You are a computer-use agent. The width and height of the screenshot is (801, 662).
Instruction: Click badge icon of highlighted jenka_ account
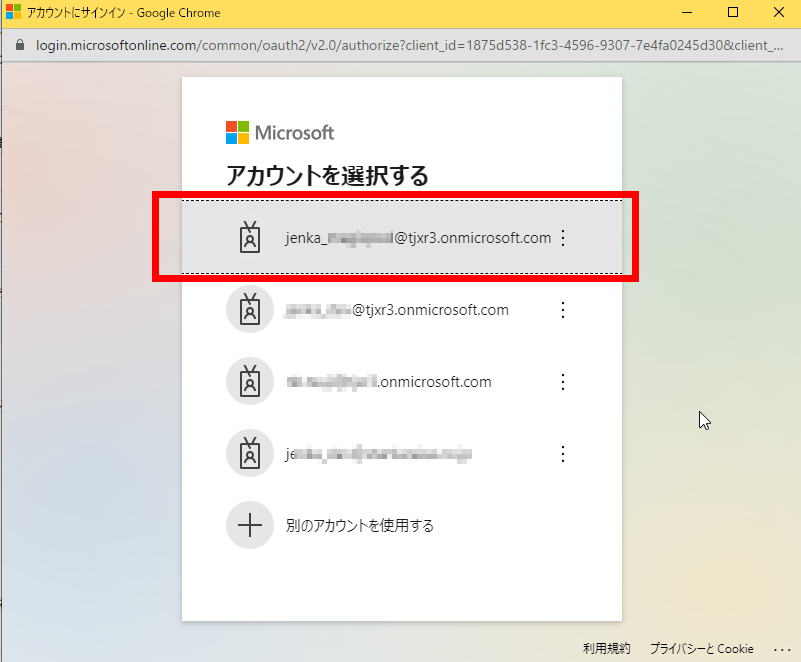250,238
